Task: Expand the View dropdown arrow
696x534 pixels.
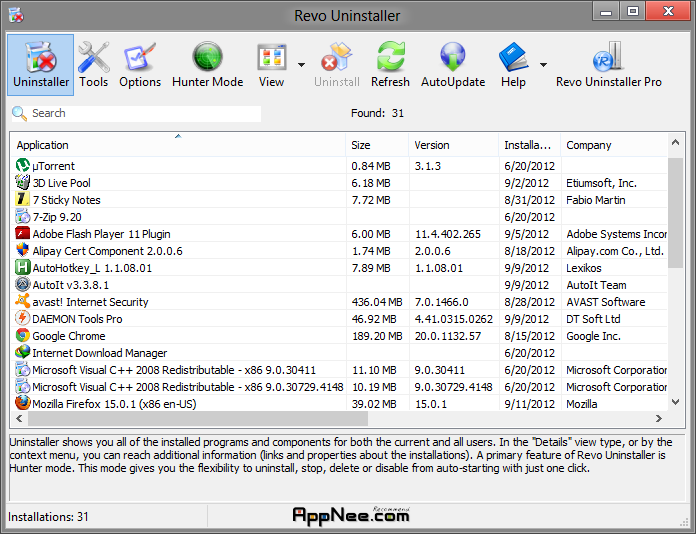Action: tap(301, 65)
